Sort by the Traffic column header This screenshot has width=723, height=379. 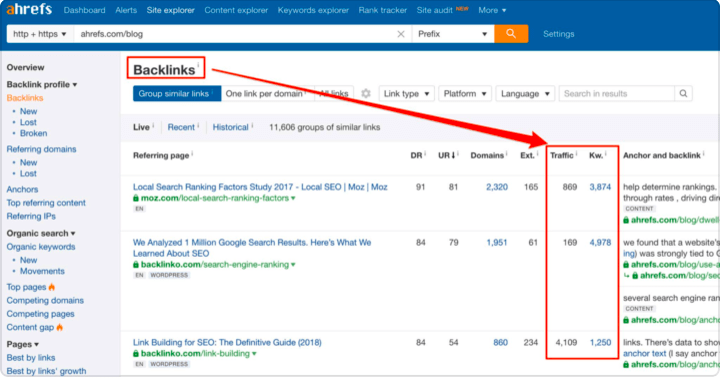[562, 155]
